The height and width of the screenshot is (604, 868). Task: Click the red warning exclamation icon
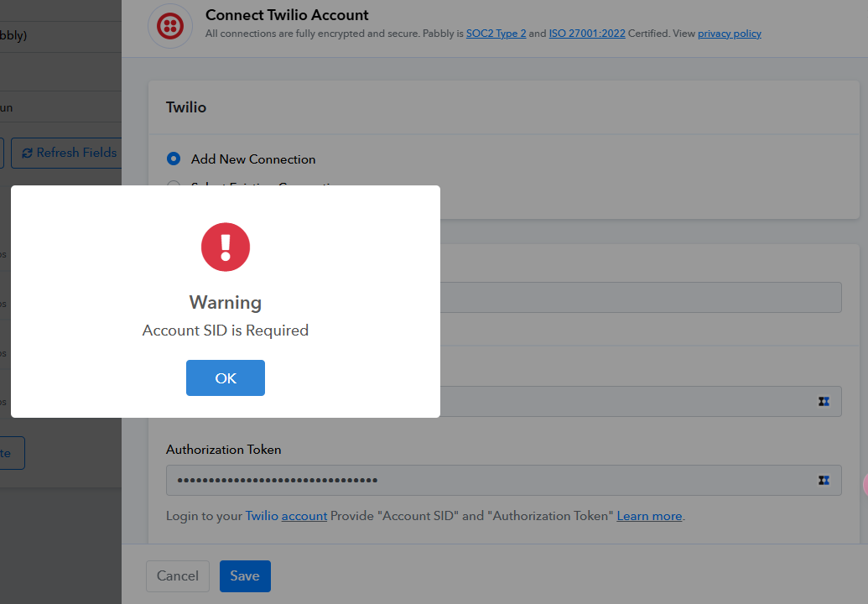click(226, 247)
